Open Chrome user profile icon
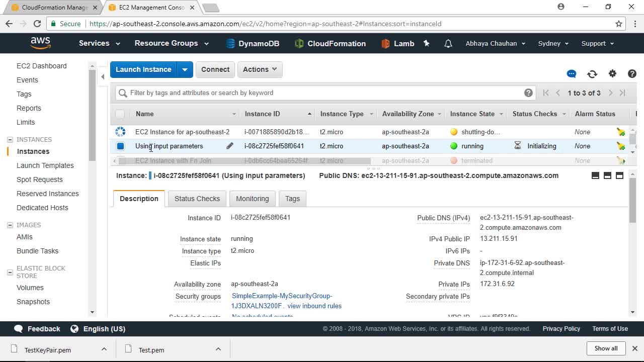This screenshot has height=362, width=644. (561, 7)
